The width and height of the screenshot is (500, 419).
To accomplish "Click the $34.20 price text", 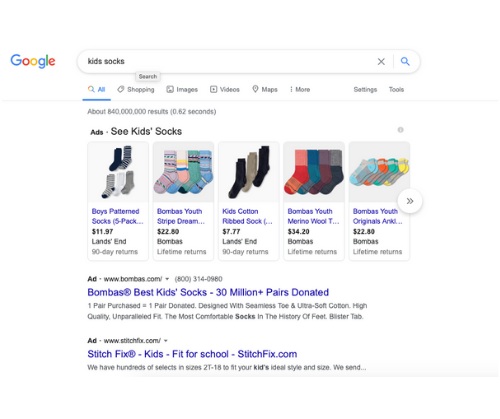I will coord(298,231).
